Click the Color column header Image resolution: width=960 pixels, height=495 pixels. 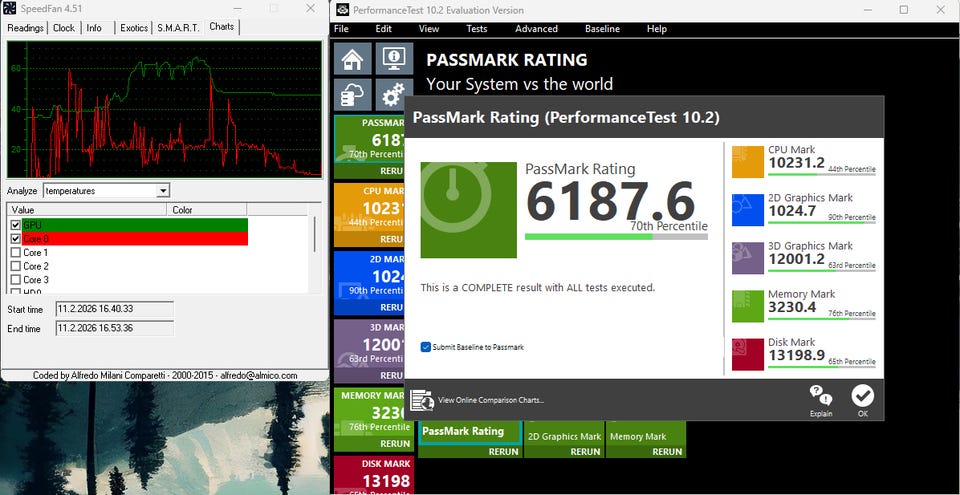(207, 210)
